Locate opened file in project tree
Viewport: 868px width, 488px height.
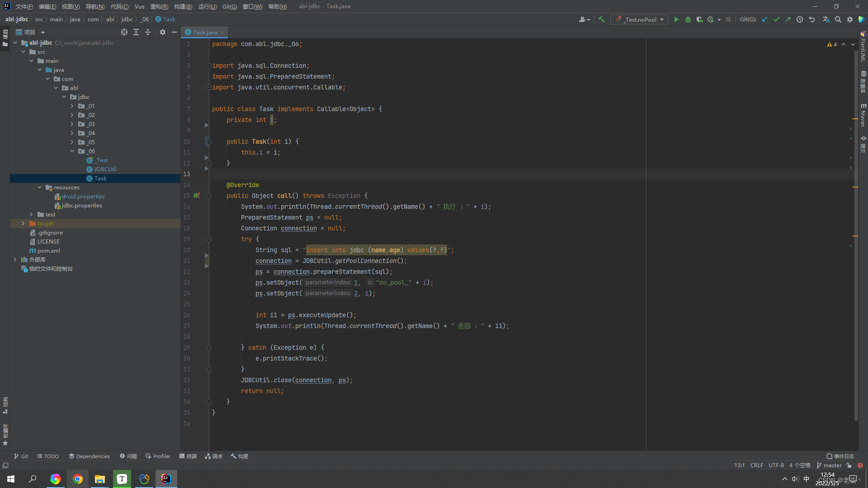(x=124, y=32)
